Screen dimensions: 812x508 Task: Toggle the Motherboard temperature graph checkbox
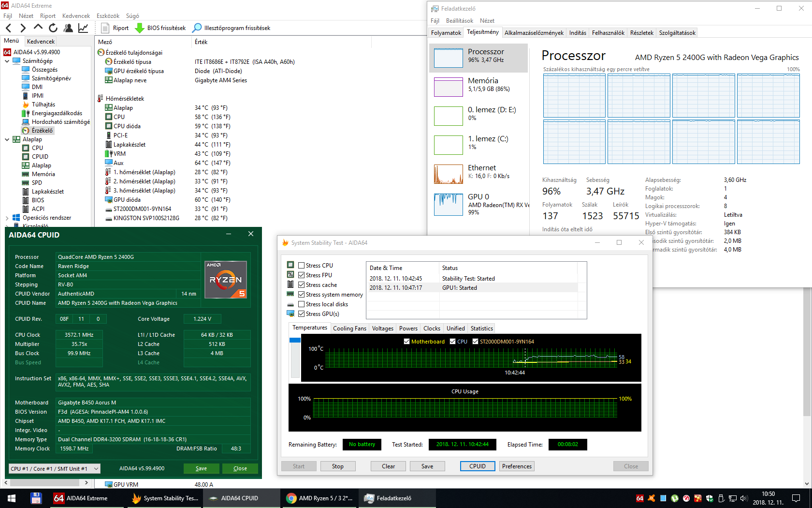click(407, 342)
